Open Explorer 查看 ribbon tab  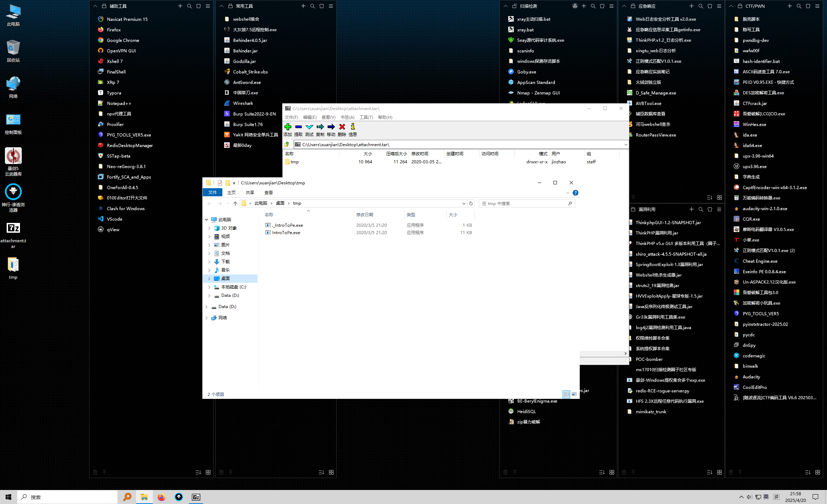click(x=269, y=192)
